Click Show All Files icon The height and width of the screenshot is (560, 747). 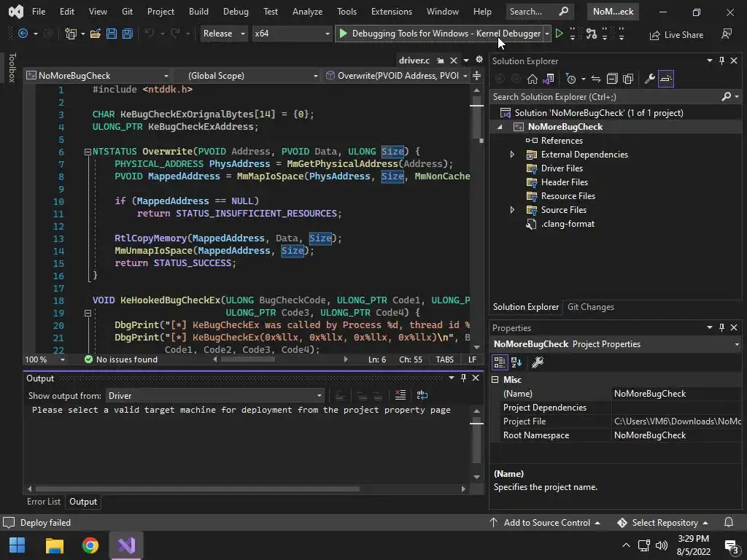pyautogui.click(x=628, y=79)
